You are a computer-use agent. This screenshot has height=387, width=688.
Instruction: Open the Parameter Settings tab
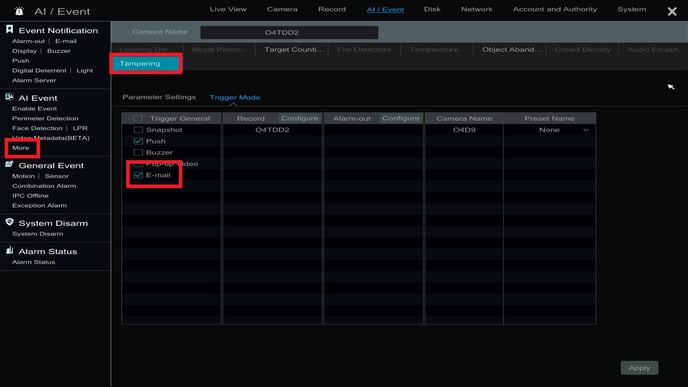[x=159, y=97]
